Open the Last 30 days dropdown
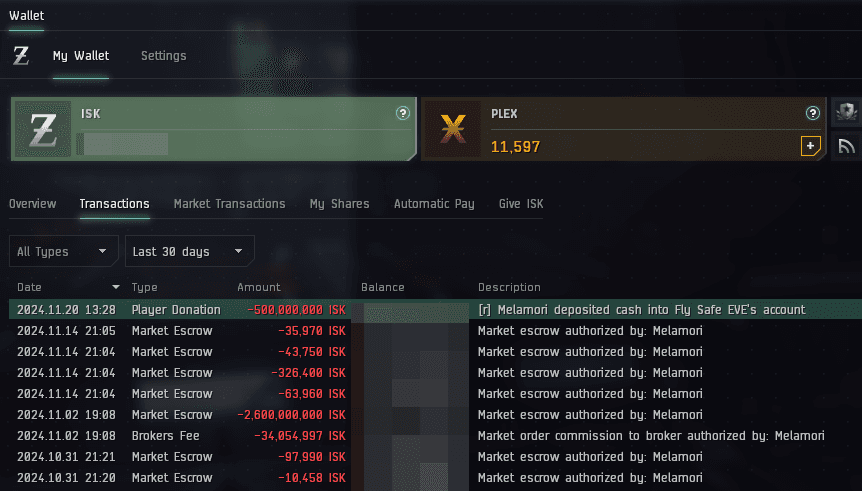 point(189,252)
